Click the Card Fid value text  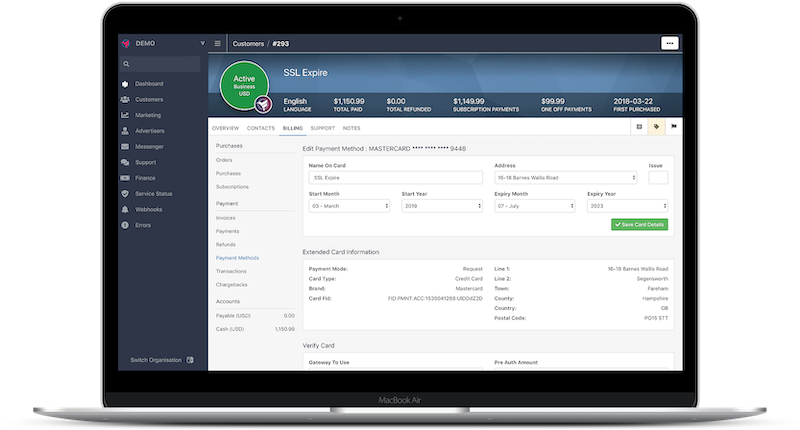[435, 299]
